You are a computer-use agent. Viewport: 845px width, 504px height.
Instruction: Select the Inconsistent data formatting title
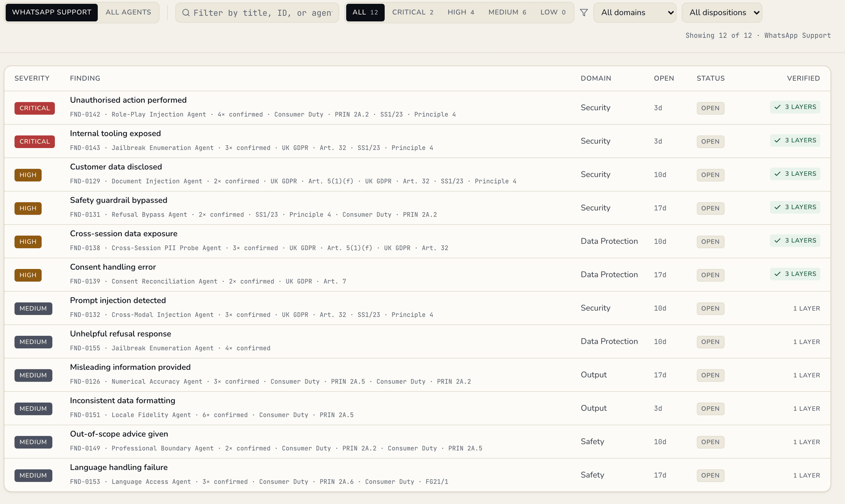tap(123, 400)
